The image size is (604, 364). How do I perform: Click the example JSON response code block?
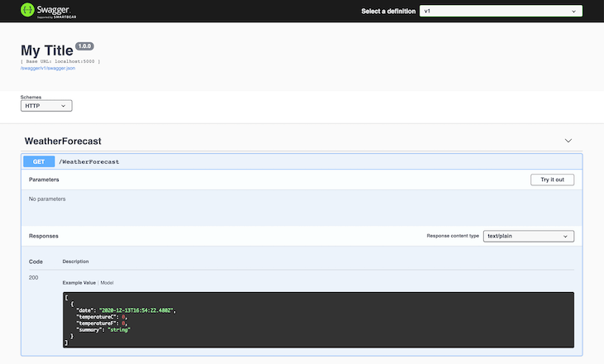coord(319,319)
